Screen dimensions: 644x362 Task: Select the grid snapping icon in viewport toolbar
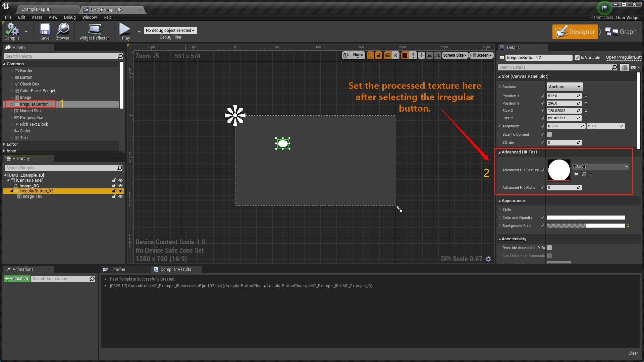coord(405,55)
